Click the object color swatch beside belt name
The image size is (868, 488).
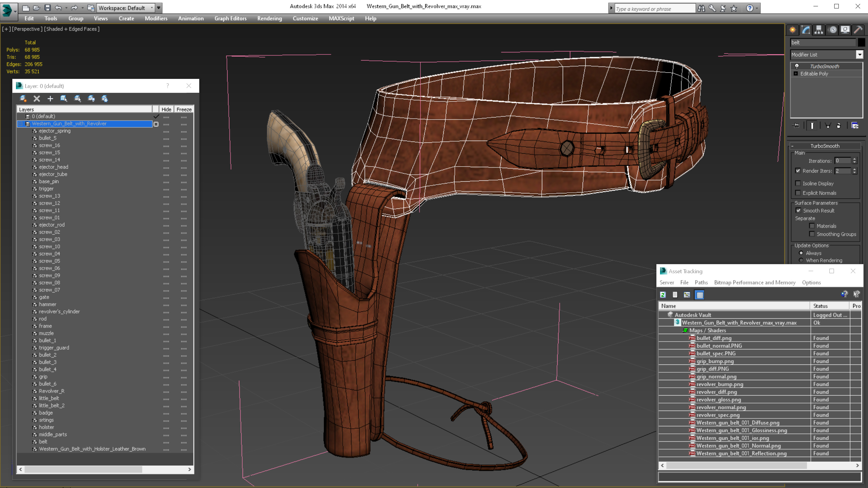click(861, 42)
